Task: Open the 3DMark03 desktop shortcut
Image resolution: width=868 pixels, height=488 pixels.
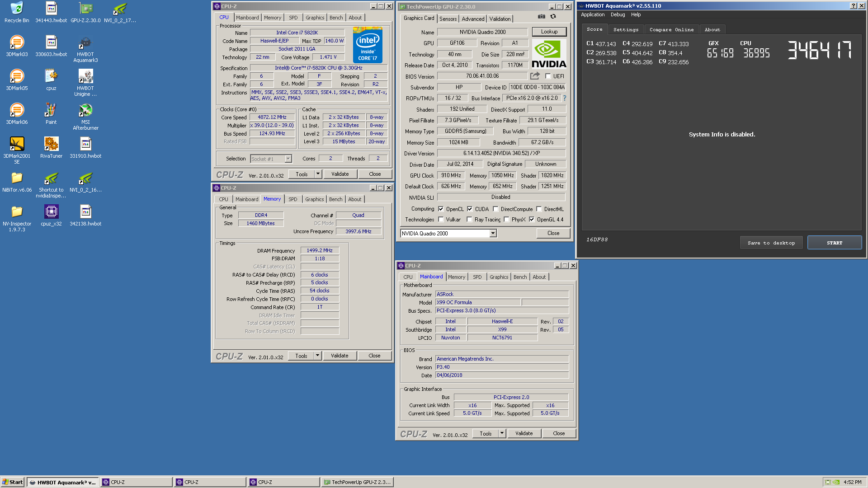Action: pos(17,46)
